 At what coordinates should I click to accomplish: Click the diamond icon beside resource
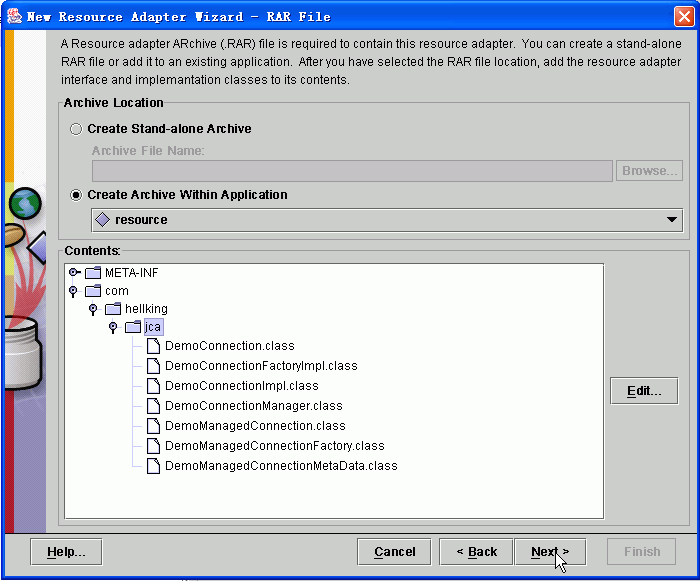103,220
